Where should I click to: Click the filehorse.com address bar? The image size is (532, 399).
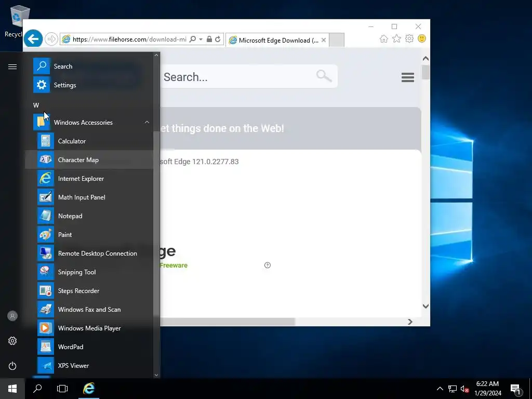129,39
